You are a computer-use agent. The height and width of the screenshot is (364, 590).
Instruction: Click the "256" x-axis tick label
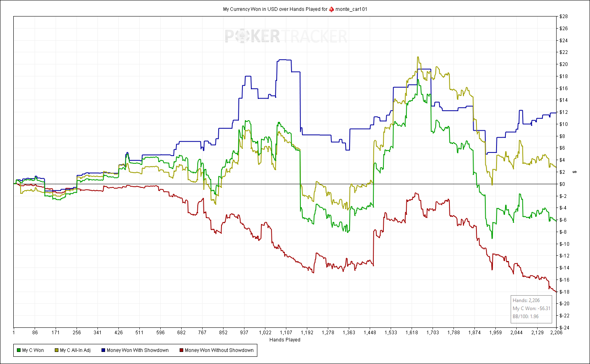[77, 333]
